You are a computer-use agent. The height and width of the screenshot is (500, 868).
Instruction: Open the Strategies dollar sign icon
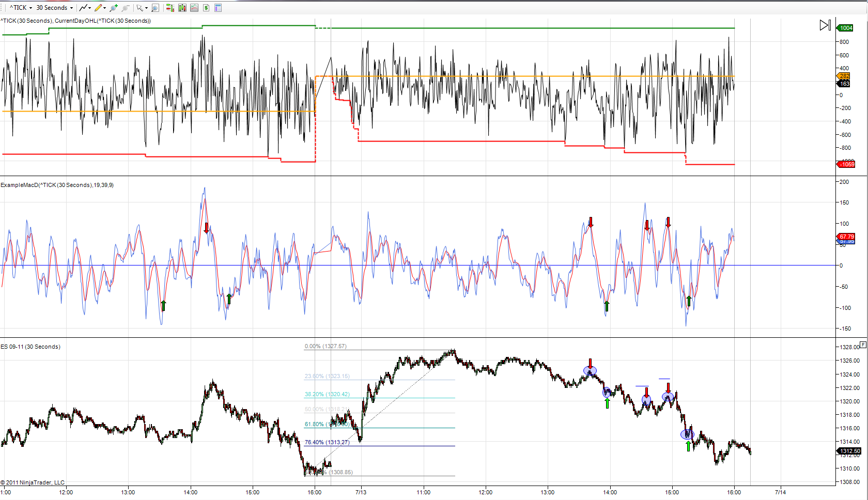click(206, 8)
